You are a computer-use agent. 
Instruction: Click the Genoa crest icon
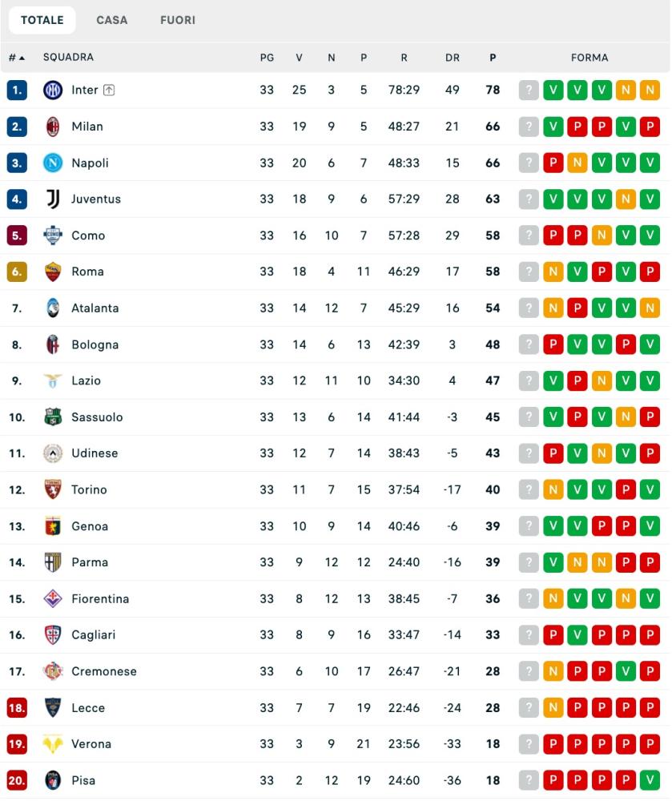53,526
